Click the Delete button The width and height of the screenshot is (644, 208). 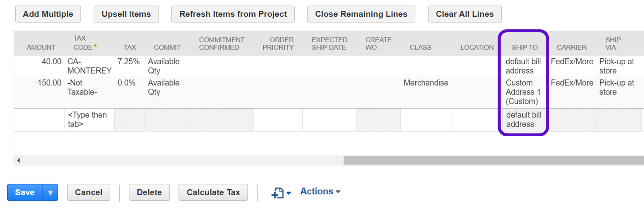149,193
